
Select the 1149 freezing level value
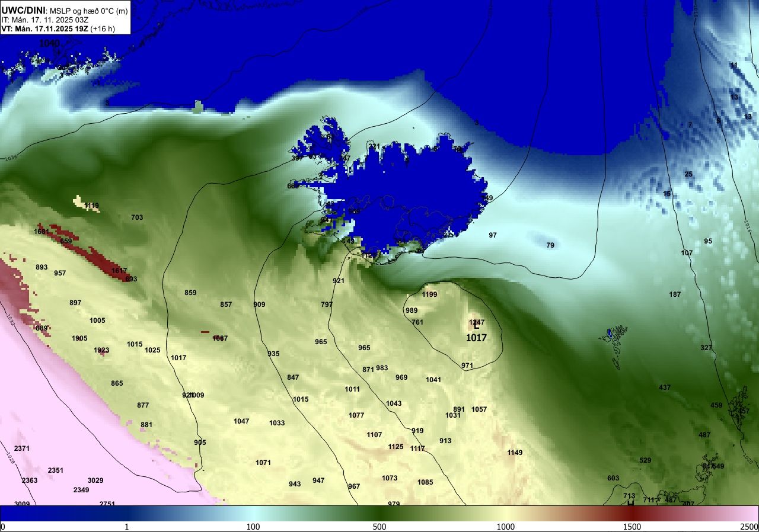[515, 453]
